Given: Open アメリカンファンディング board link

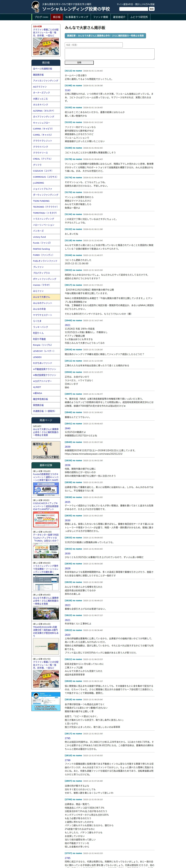Looking at the screenshot, I should point(46,81).
